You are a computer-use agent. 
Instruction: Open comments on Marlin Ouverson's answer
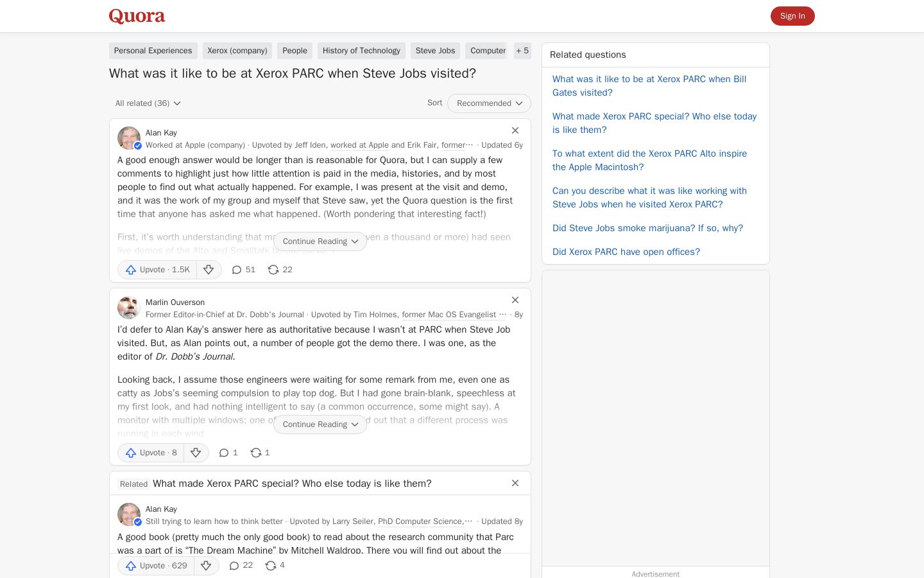[x=228, y=453]
